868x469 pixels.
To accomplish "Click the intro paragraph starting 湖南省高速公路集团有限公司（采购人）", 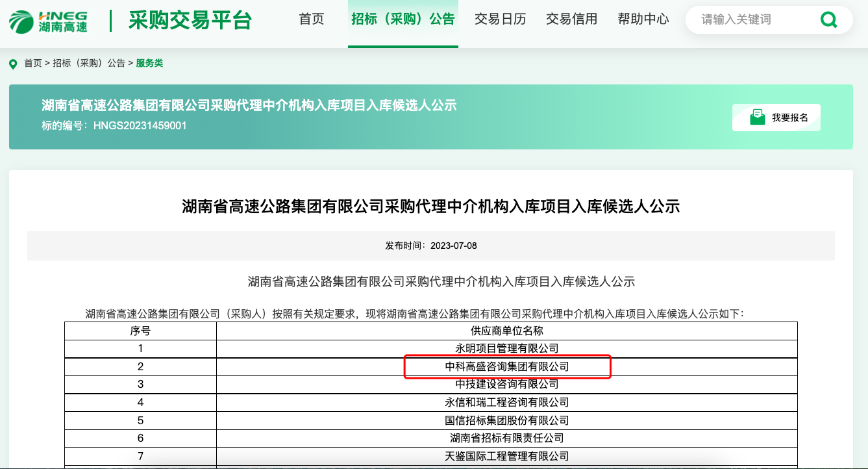I will point(415,314).
